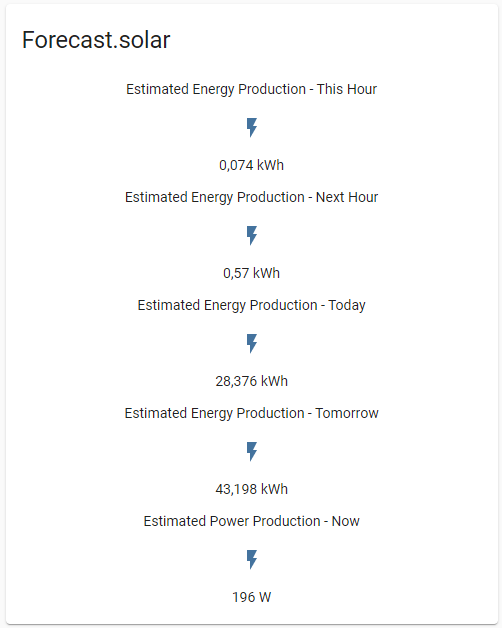Screen dimensions: 503x629
Task: Open the 0,57 kWh value
Action: [252, 273]
